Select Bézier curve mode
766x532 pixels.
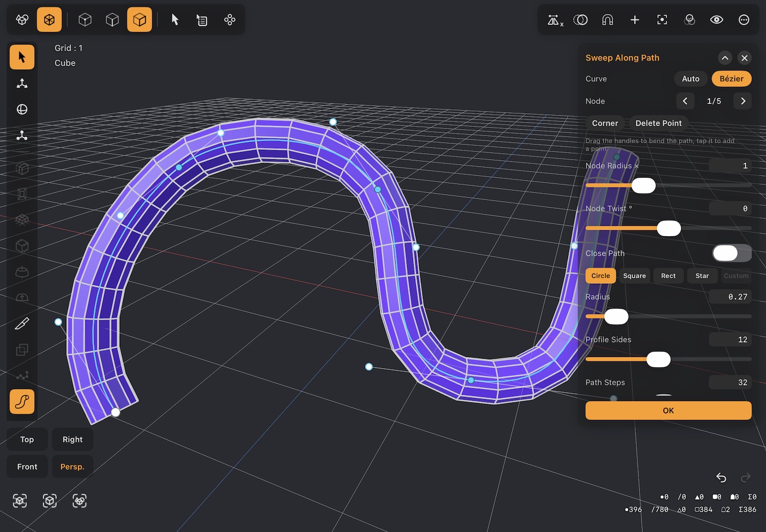[732, 79]
